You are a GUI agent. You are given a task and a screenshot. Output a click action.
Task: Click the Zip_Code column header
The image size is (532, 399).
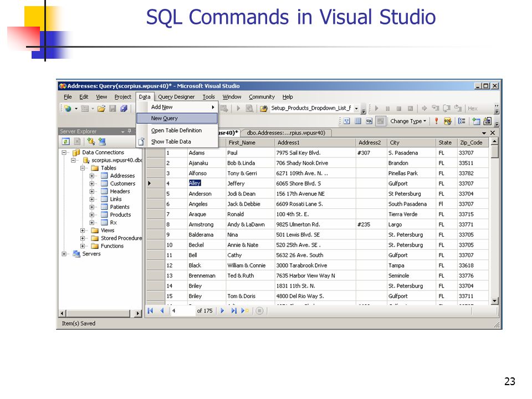[472, 142]
